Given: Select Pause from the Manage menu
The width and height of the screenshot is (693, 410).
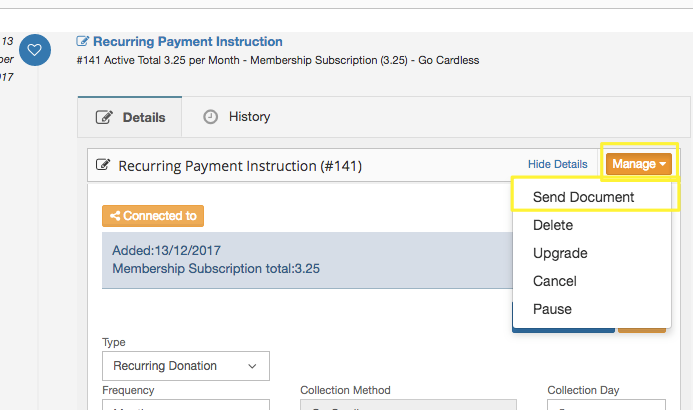Looking at the screenshot, I should coord(552,309).
